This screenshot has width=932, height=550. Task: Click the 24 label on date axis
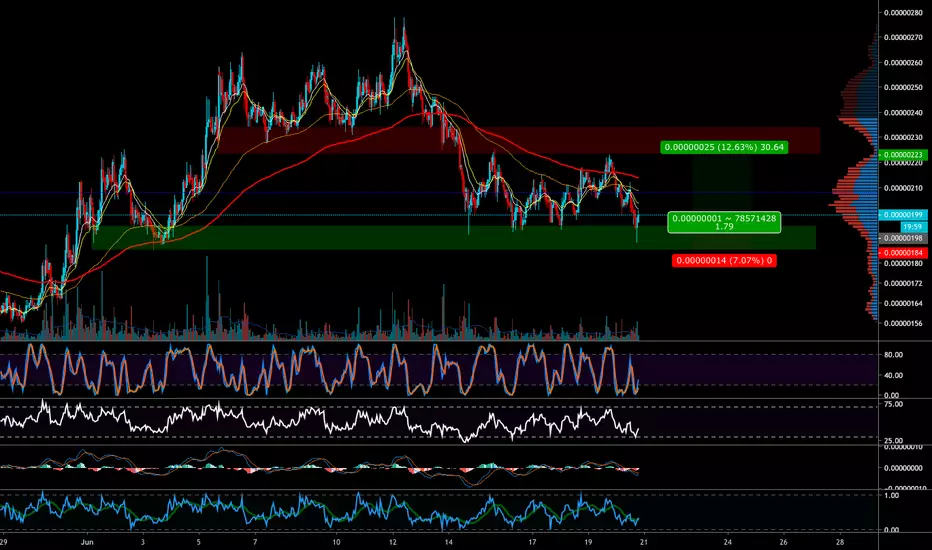(x=728, y=542)
